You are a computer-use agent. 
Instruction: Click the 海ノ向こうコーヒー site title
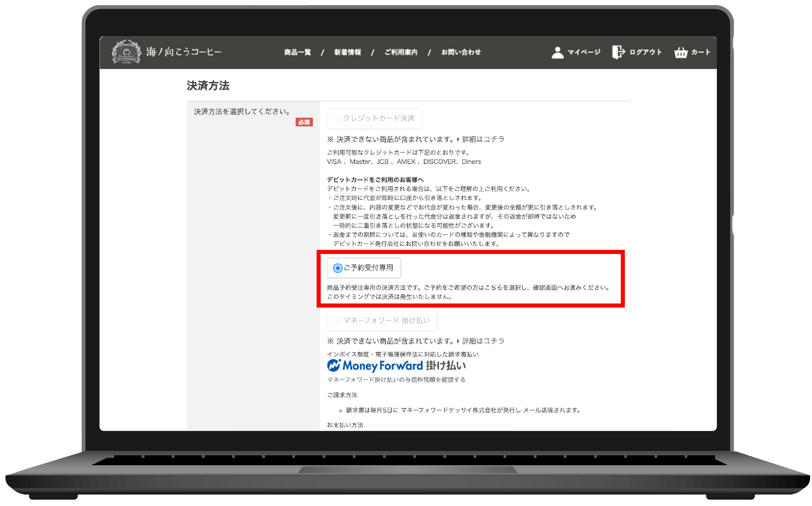[184, 52]
